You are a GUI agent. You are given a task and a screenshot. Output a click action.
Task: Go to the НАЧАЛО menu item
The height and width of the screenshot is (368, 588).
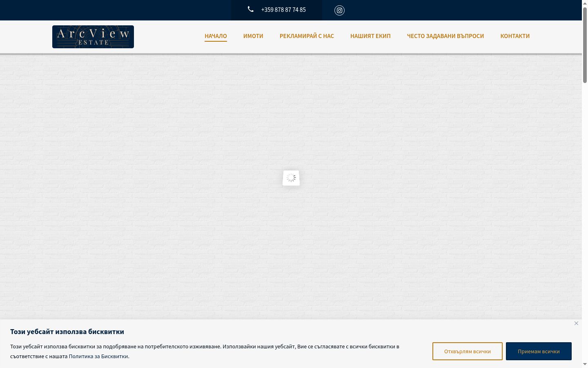pos(216,36)
